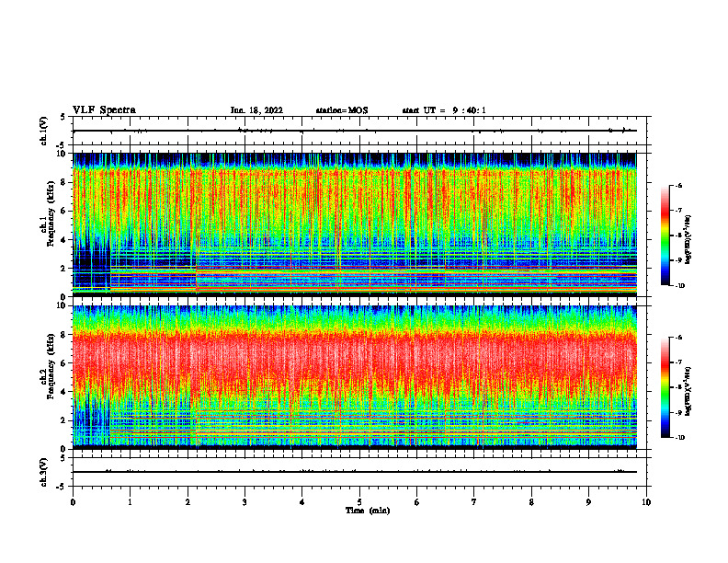Click the ch.1 frequency tick label "6"
The height and width of the screenshot is (563, 728).
tap(63, 211)
